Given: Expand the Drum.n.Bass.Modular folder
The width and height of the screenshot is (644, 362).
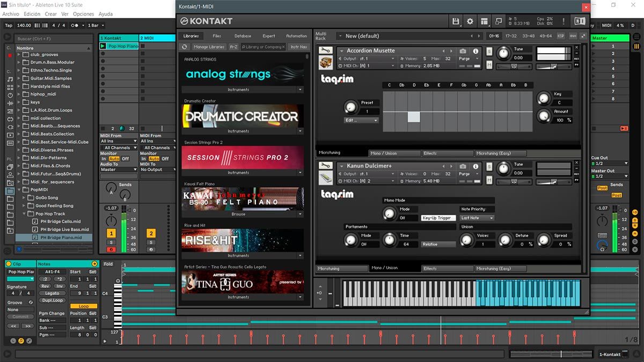Looking at the screenshot, I should tap(19, 62).
